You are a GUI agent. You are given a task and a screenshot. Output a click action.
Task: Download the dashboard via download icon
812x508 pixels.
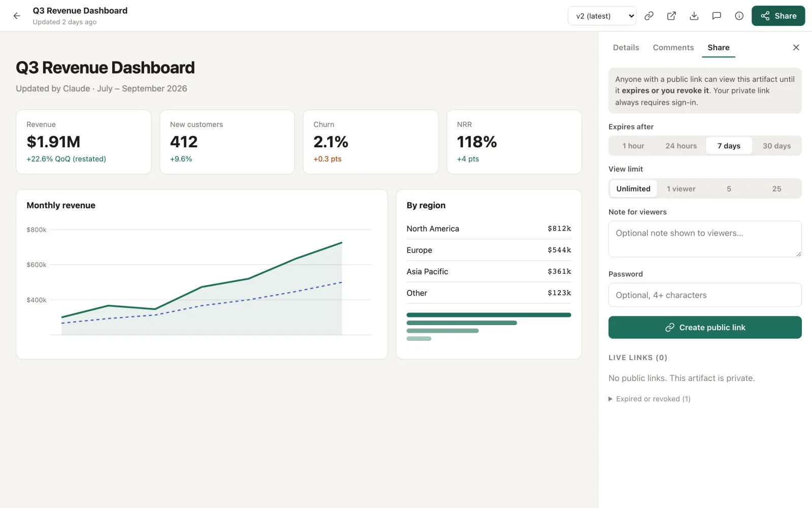pos(694,16)
